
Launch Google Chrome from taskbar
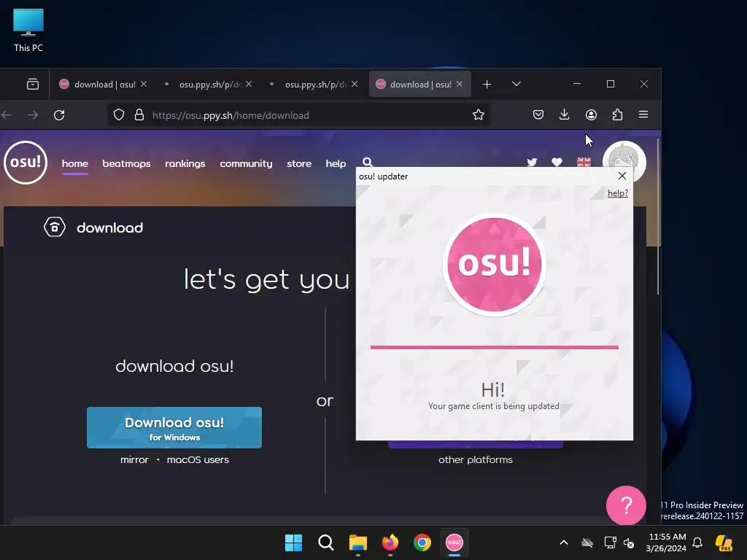coord(422,542)
